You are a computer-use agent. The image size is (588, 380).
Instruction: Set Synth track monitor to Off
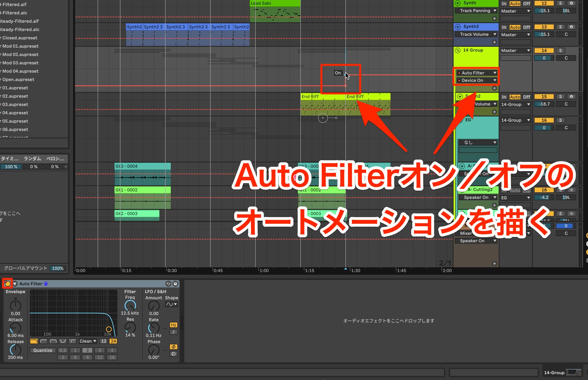527,4
